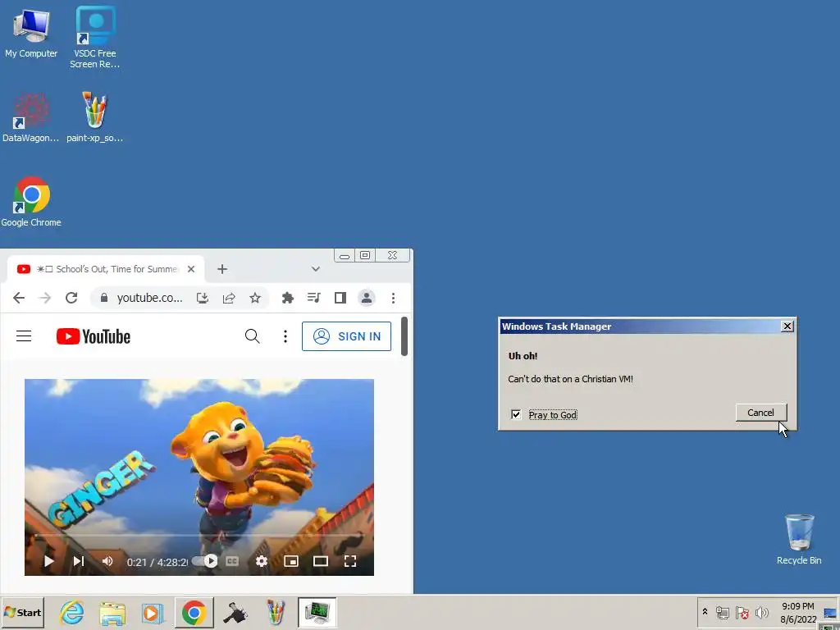Open a new Chrome tab
The width and height of the screenshot is (840, 630).
(222, 269)
